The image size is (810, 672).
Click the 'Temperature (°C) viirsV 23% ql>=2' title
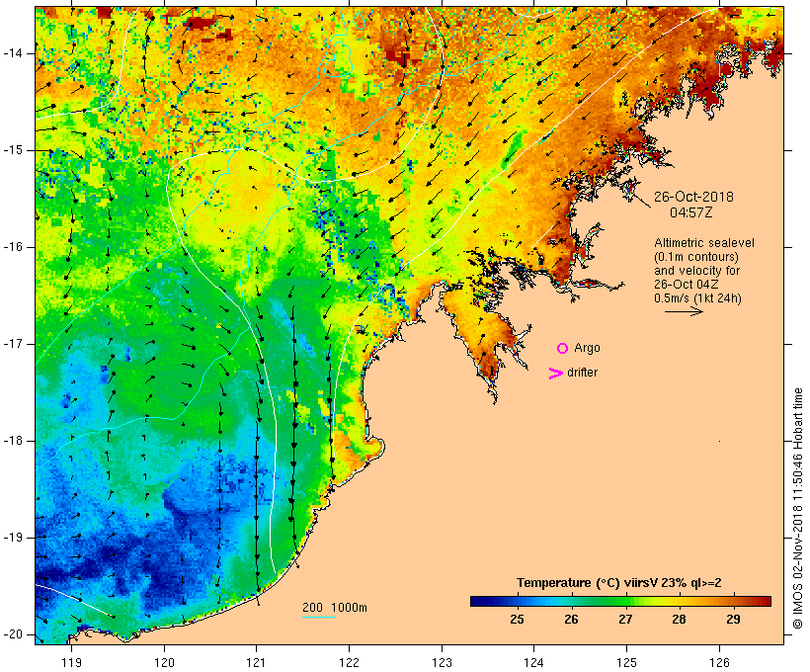(x=619, y=583)
